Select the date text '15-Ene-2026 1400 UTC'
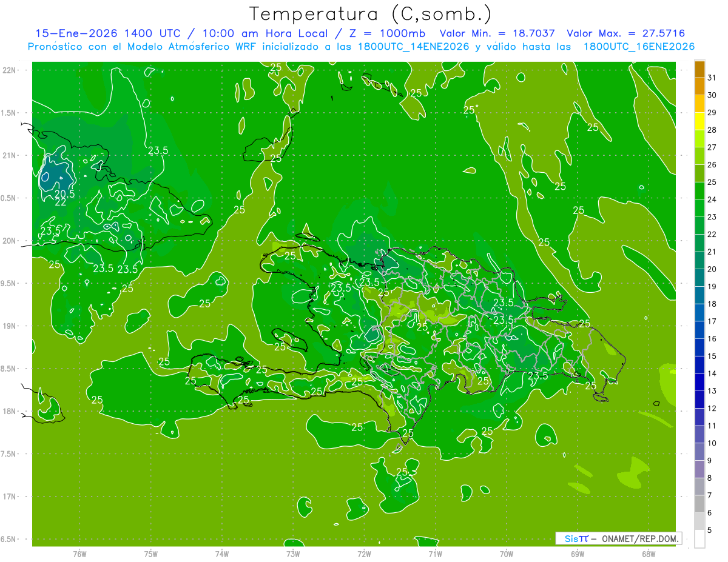Viewport: 728px width, 562px height. [x=107, y=33]
